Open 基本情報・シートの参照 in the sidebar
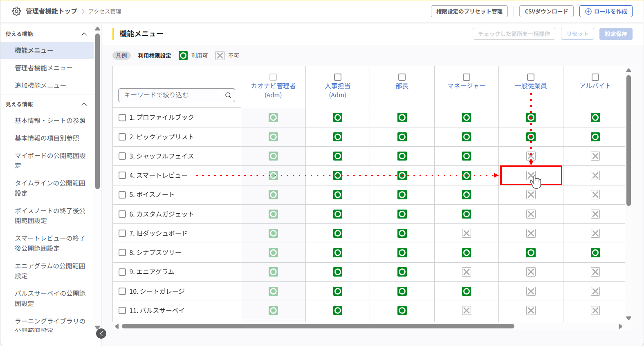 coord(50,121)
